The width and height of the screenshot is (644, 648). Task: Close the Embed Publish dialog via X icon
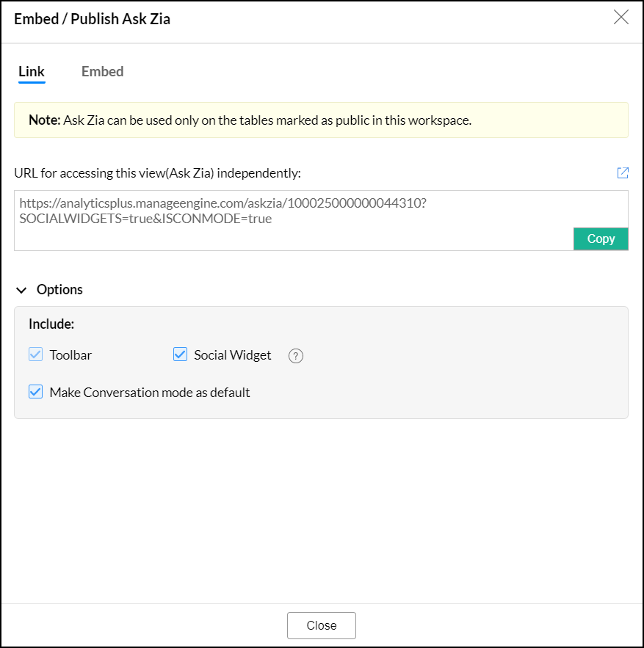pos(621,17)
